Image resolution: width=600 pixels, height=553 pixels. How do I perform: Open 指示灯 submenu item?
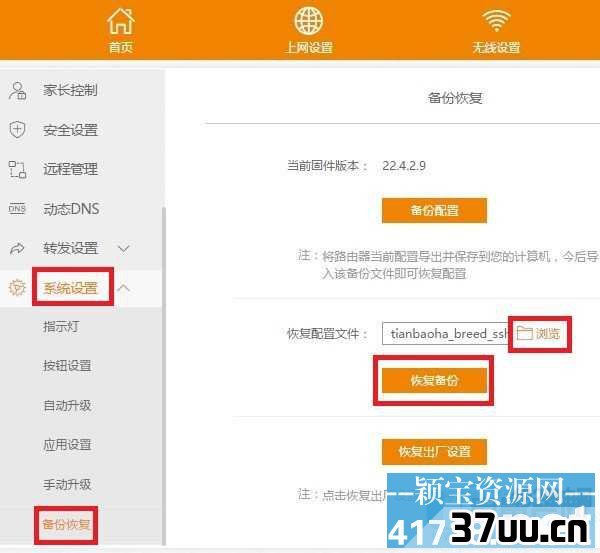pyautogui.click(x=61, y=326)
